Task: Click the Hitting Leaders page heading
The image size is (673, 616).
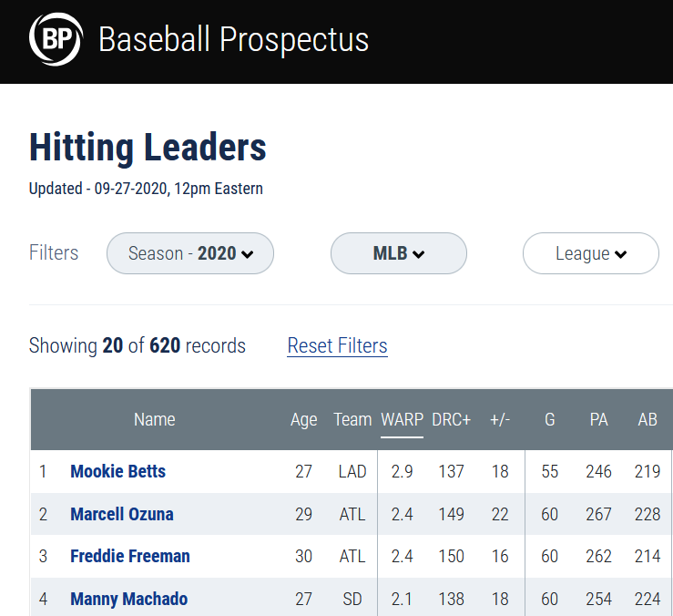Action: [148, 148]
